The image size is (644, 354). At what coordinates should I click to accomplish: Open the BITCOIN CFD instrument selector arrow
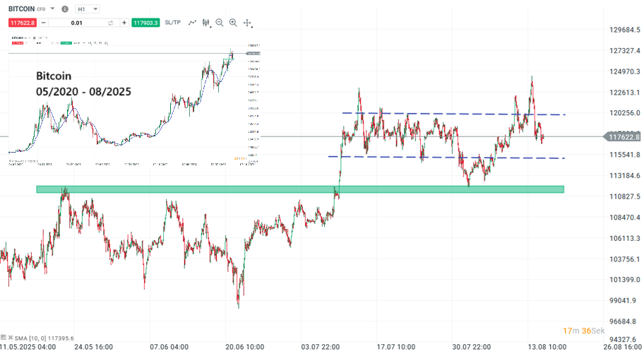coord(52,8)
